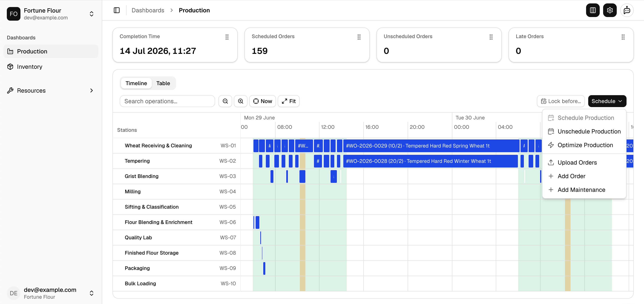Zoom out the timeline
Screen dimensions: 644x304
(225, 101)
